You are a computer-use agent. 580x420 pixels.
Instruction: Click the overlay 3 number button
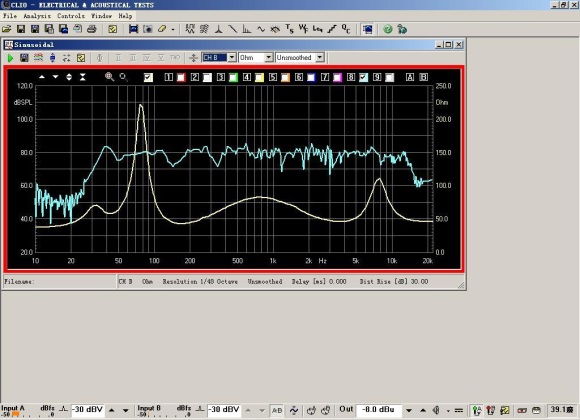[221, 77]
